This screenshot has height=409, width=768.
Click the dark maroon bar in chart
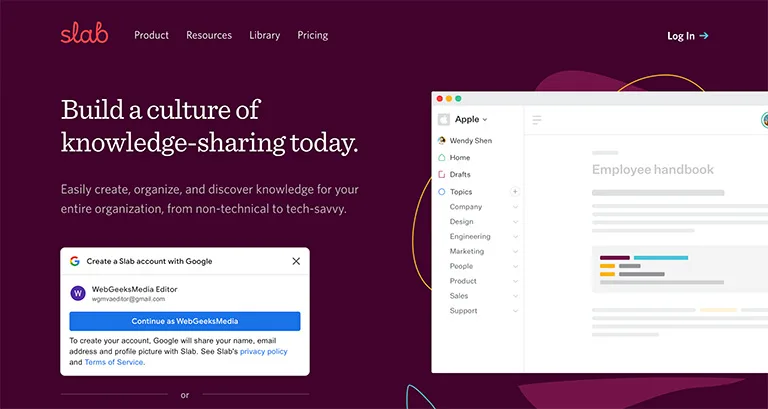[615, 258]
